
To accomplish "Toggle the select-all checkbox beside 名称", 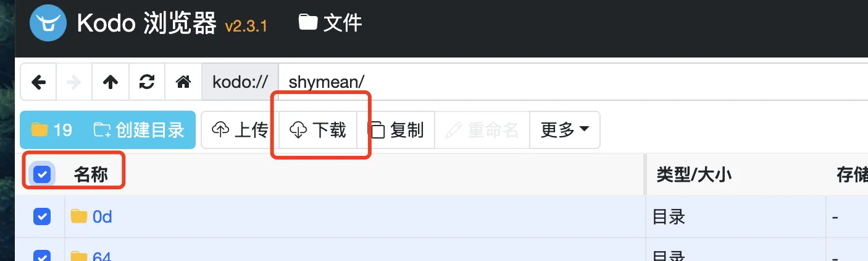I will point(42,174).
